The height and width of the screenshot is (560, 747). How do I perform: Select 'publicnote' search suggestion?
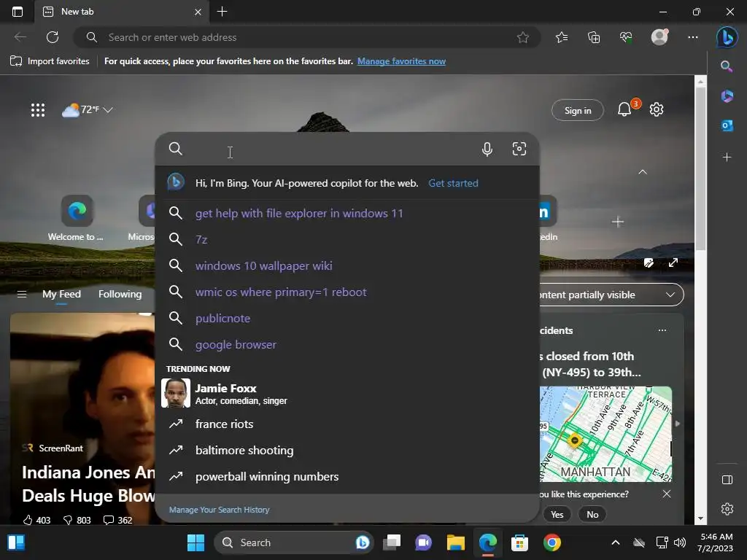point(348,318)
